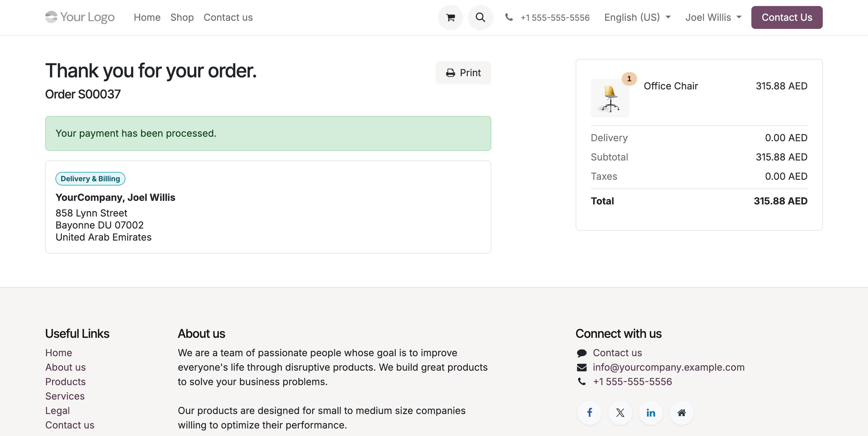Viewport: 868px width, 436px height.
Task: Click the quantity badge on Office Chair
Action: [629, 79]
